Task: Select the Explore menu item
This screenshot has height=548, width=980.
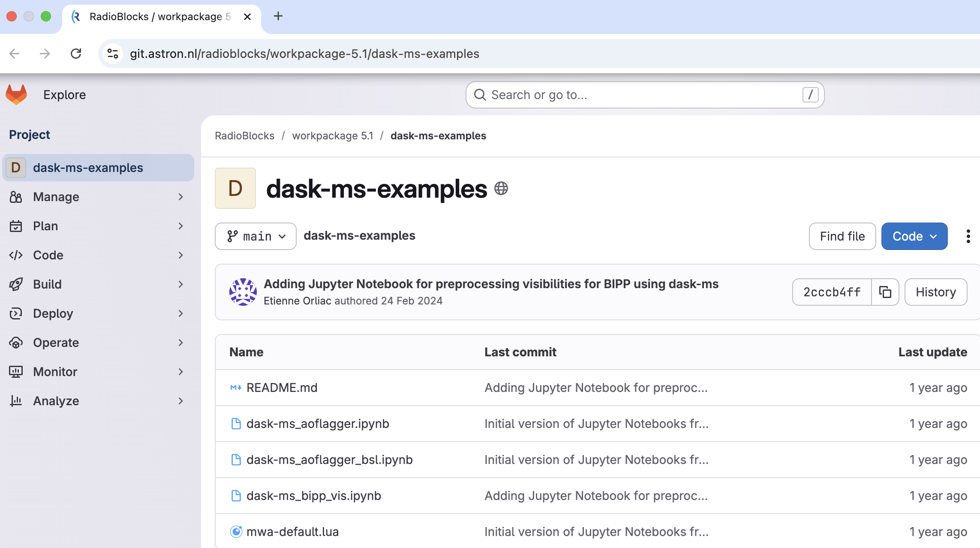Action: click(64, 95)
